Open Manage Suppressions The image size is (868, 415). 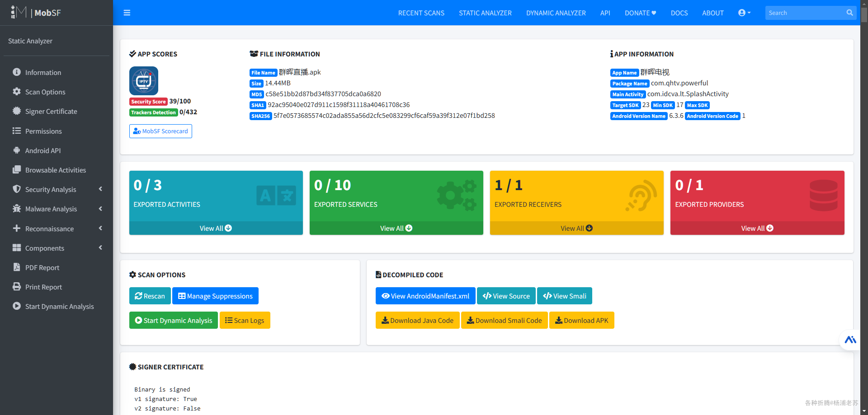[215, 296]
